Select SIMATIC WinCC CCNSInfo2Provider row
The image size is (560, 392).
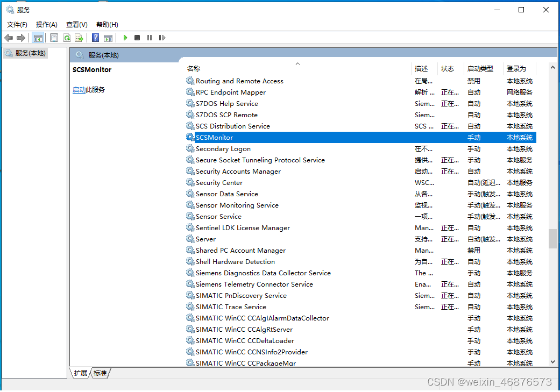[361, 352]
